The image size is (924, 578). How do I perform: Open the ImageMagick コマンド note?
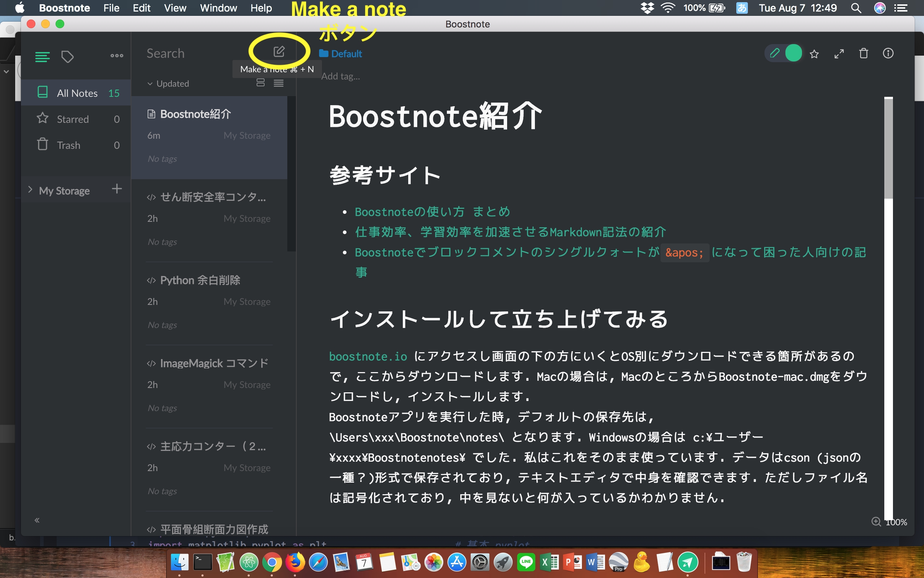209,387
